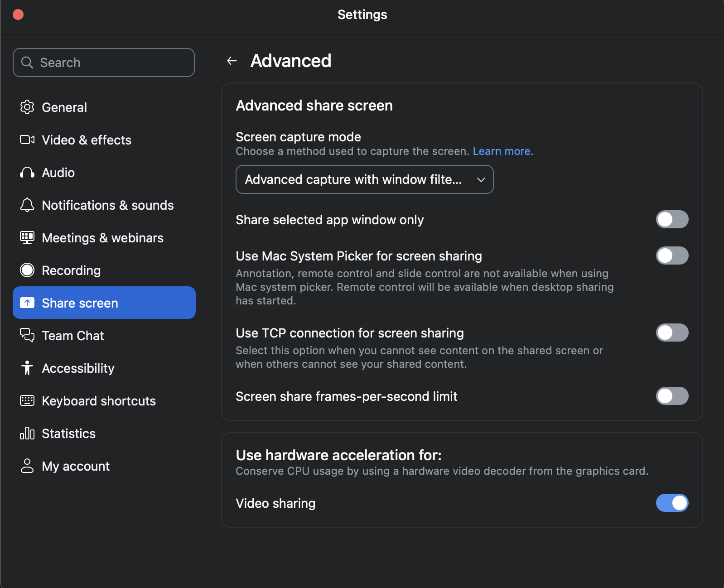Viewport: 724px width, 588px height.
Task: Open Recording settings
Action: click(104, 270)
